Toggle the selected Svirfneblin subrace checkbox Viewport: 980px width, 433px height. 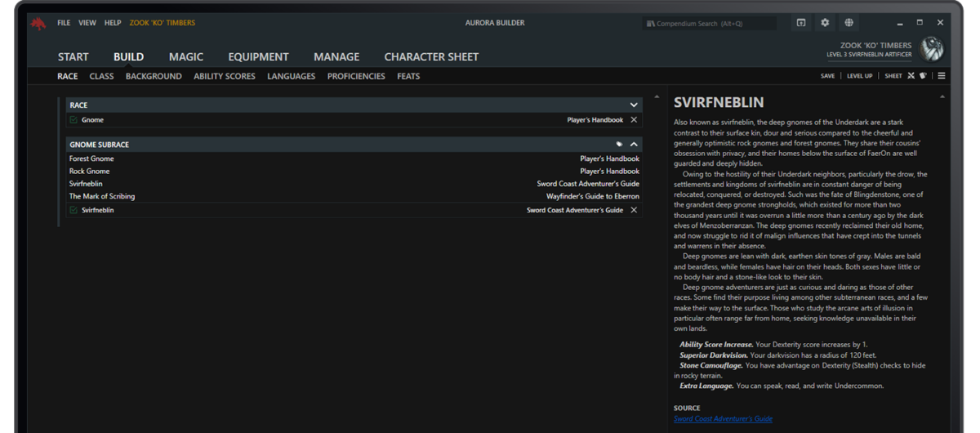click(73, 210)
